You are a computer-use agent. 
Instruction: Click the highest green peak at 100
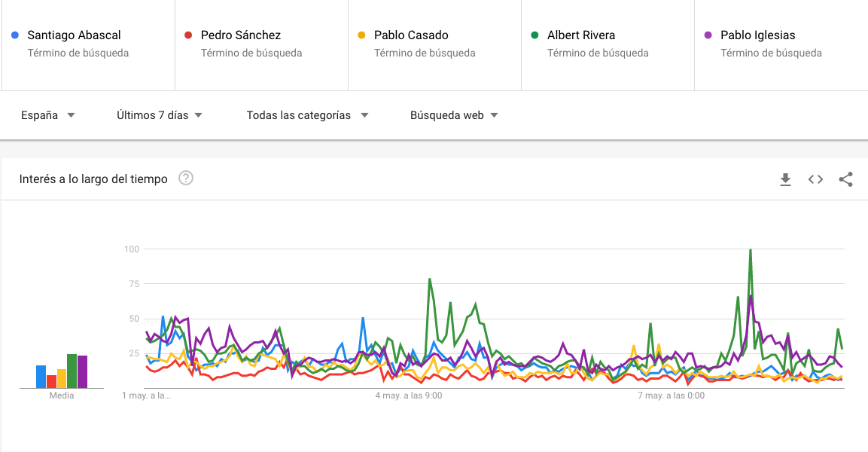click(751, 250)
